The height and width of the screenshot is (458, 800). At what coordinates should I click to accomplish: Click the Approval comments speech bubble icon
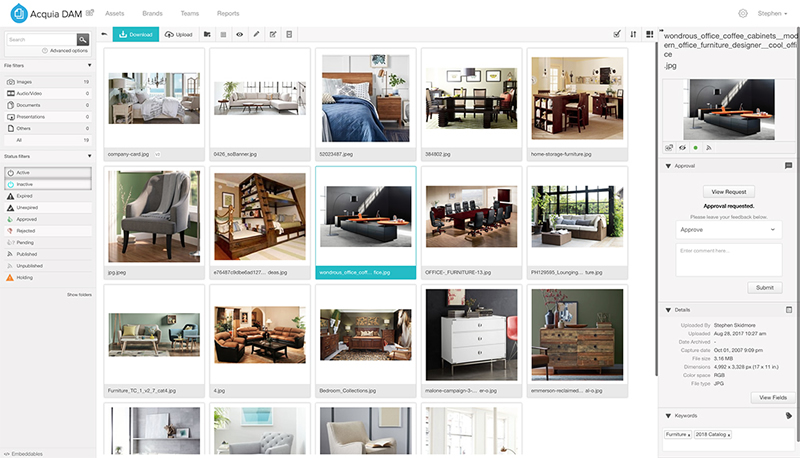(x=788, y=165)
